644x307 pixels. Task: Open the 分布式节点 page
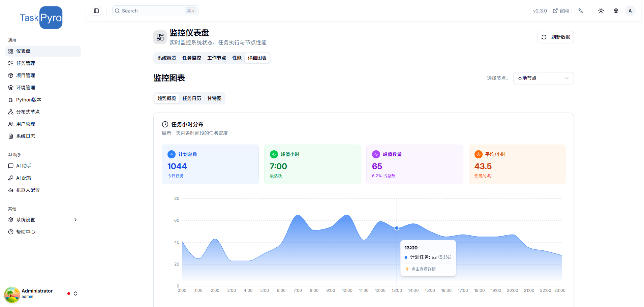point(28,112)
